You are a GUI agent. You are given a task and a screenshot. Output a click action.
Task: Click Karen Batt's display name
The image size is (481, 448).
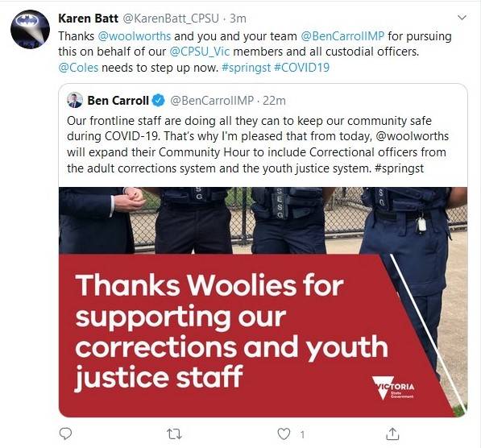coord(88,19)
